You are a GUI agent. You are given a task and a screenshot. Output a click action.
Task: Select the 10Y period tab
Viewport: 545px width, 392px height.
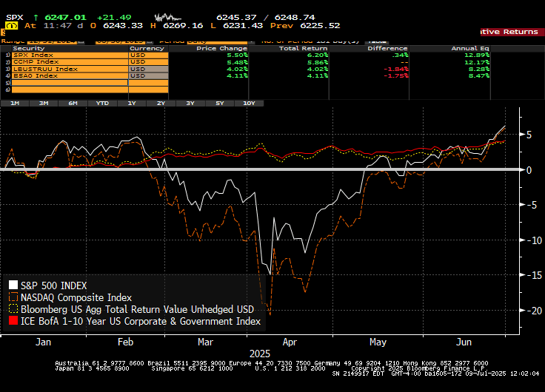coord(249,103)
